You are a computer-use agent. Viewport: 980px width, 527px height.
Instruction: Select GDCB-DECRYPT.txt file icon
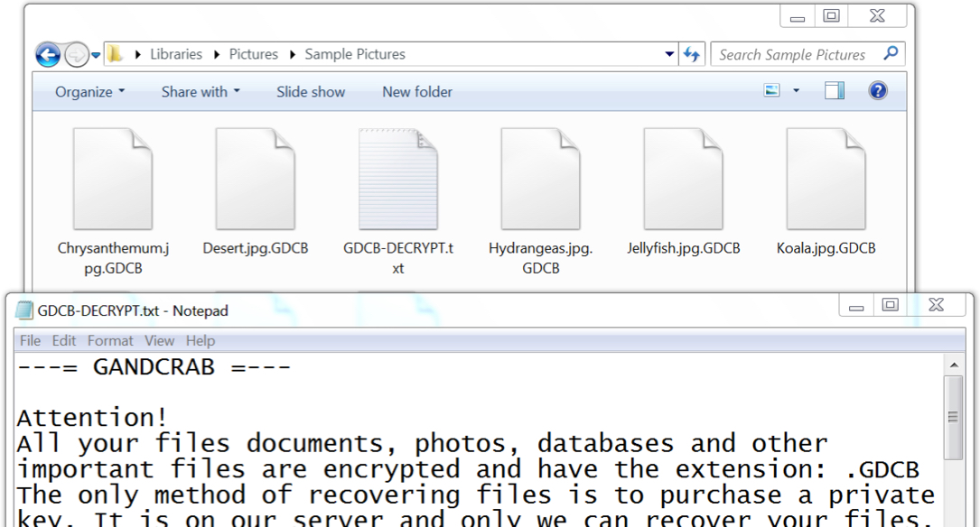398,180
